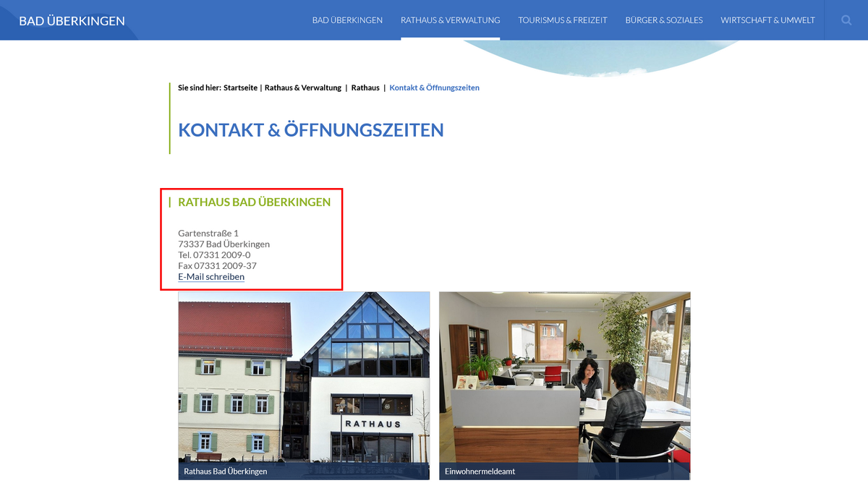Select the Rathaus & Verwaltung menu item
The image size is (868, 504).
(450, 20)
